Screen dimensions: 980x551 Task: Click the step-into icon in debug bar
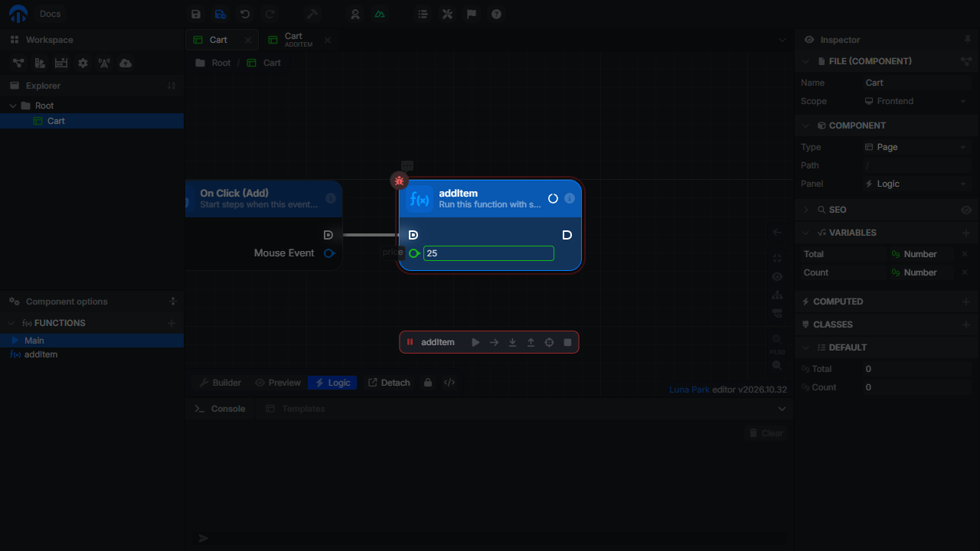(512, 342)
